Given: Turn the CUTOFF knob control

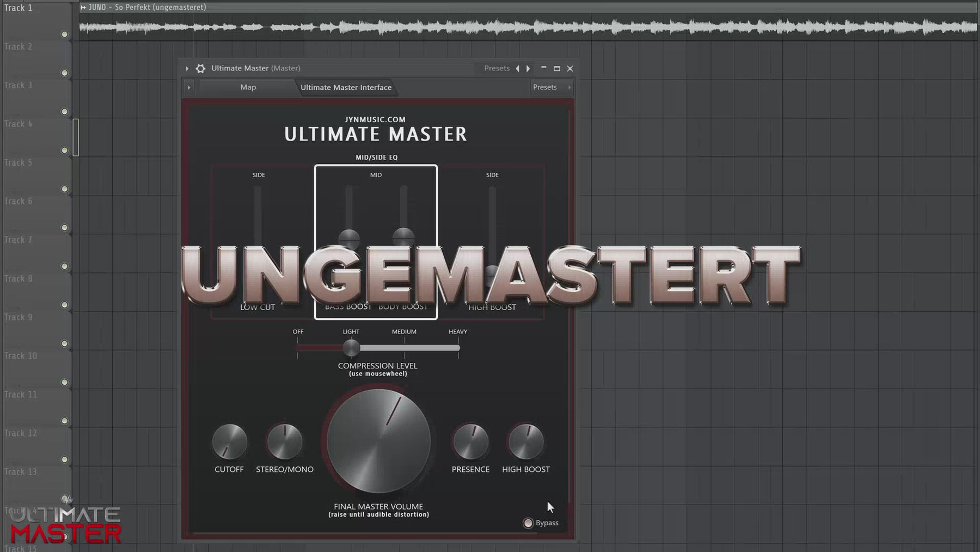Looking at the screenshot, I should (x=229, y=442).
